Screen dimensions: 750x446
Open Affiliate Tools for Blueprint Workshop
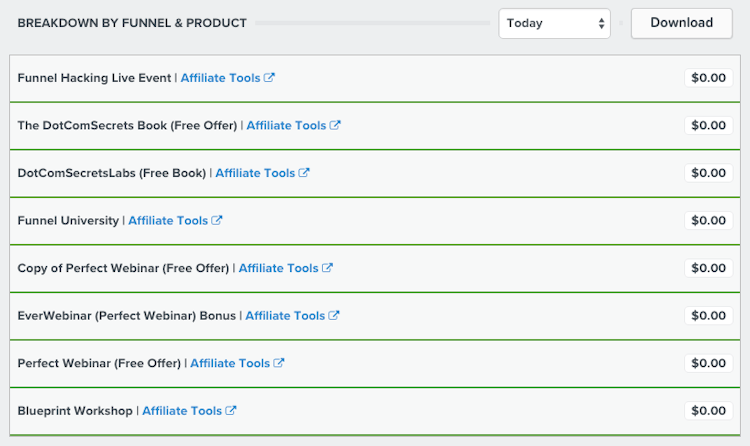(182, 411)
